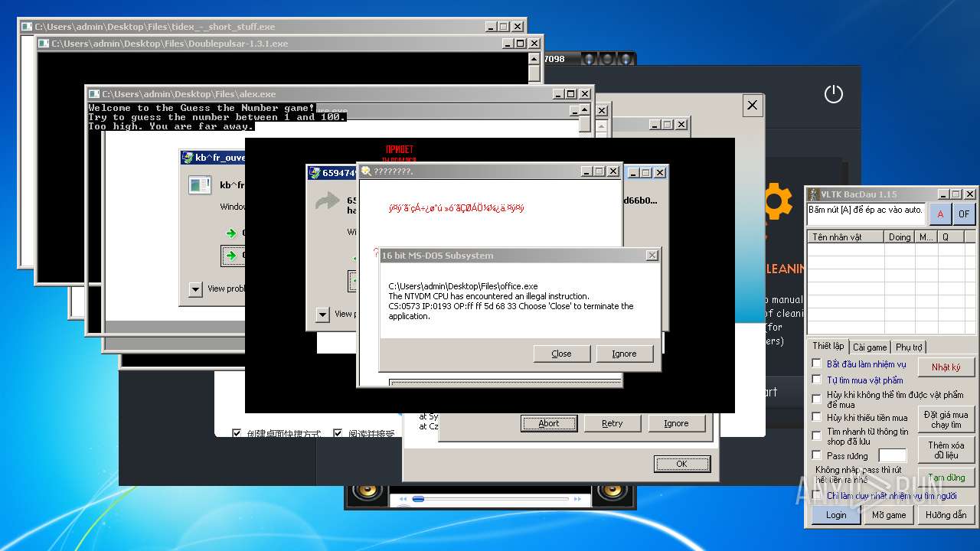The height and width of the screenshot is (551, 980).
Task: Uncheck the 阅读并接受 checkbox
Action: pos(338,433)
